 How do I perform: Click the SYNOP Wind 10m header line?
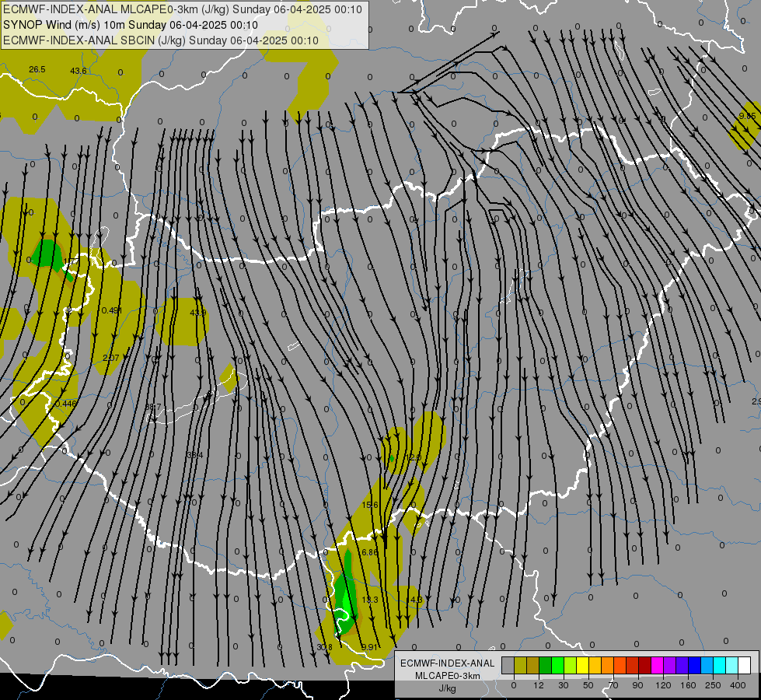click(x=130, y=25)
